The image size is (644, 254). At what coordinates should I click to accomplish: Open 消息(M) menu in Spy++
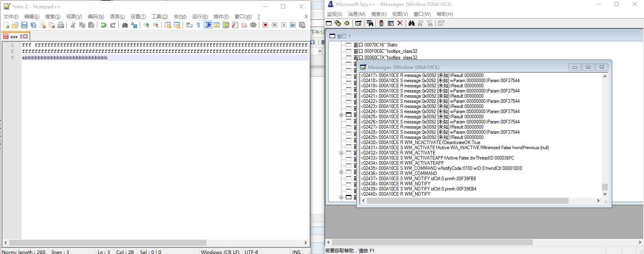point(357,14)
